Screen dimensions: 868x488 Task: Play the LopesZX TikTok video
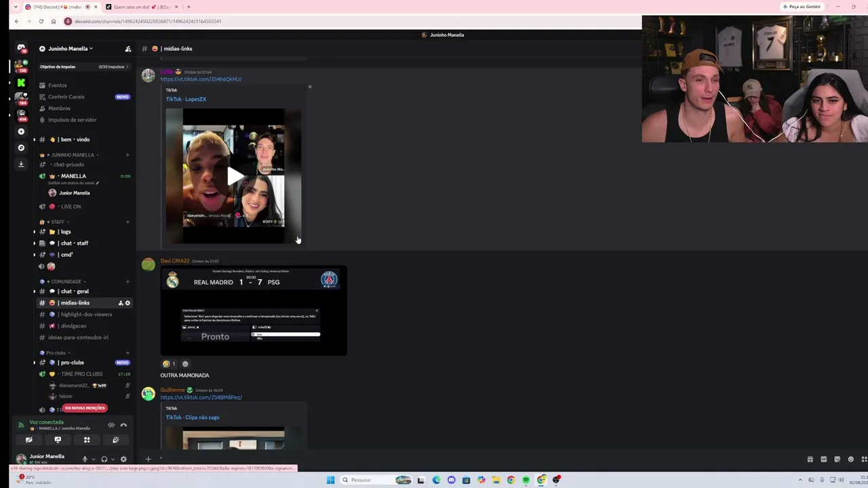tap(234, 176)
